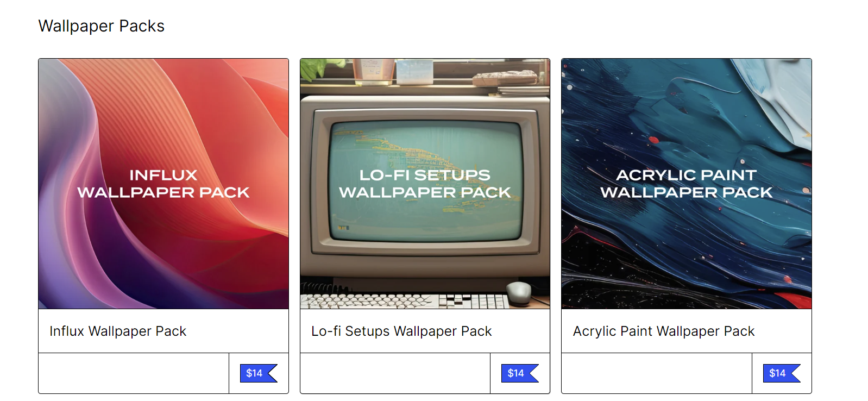Image resolution: width=868 pixels, height=401 pixels.
Task: Click the ACRYLIC PAINT WALLPAPER PACK overlay text
Action: tap(687, 184)
